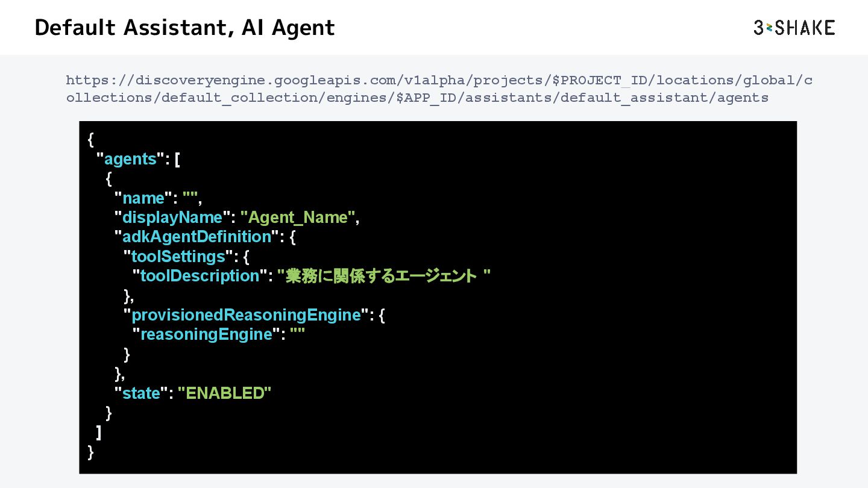
Task: Click the Japanese tool description value
Action: [383, 276]
